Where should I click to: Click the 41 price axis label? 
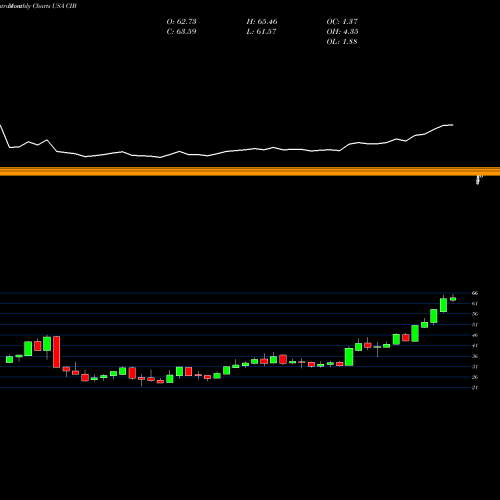click(x=475, y=346)
